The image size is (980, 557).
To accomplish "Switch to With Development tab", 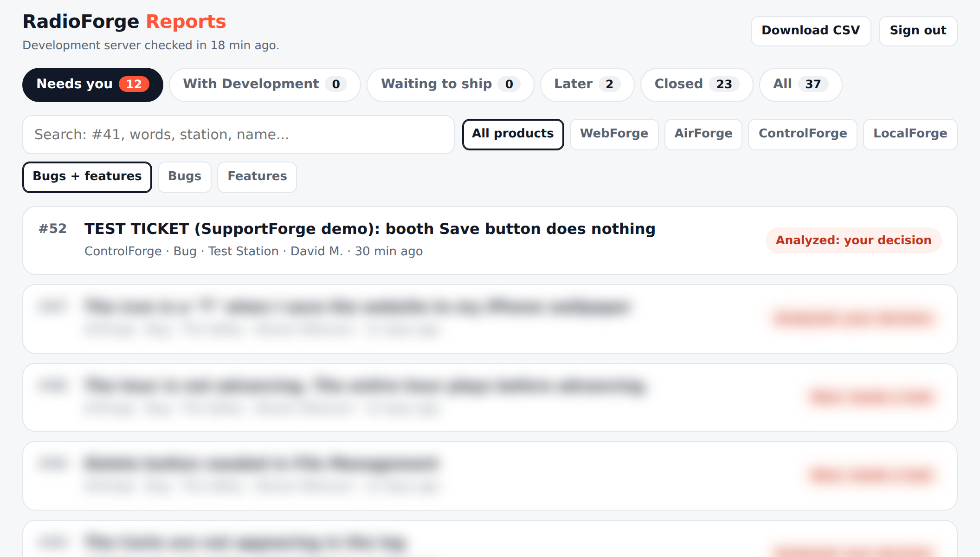I will tap(264, 84).
